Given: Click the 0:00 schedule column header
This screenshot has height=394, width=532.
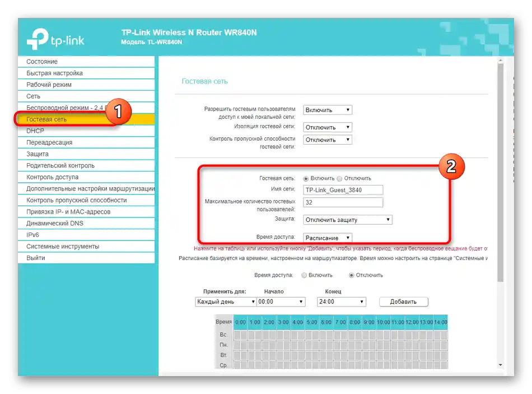Looking at the screenshot, I should (x=241, y=322).
